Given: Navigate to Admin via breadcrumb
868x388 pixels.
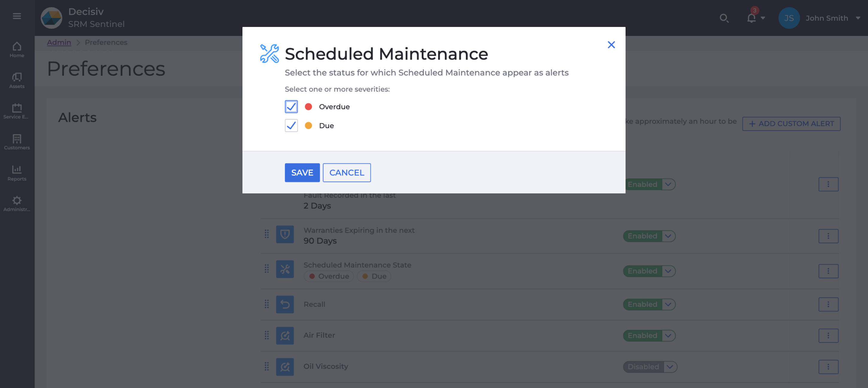Looking at the screenshot, I should (x=59, y=42).
